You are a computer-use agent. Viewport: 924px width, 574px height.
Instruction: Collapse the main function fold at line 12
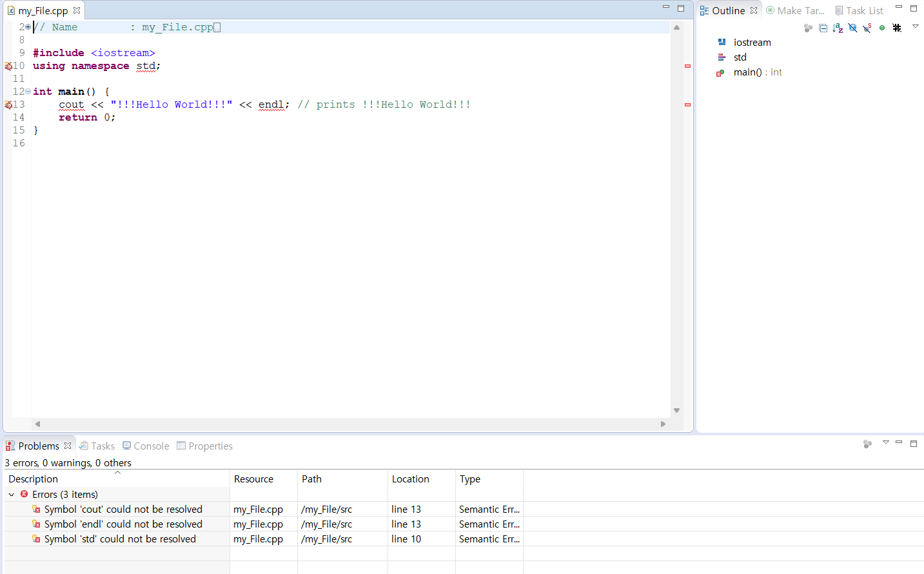[28, 92]
